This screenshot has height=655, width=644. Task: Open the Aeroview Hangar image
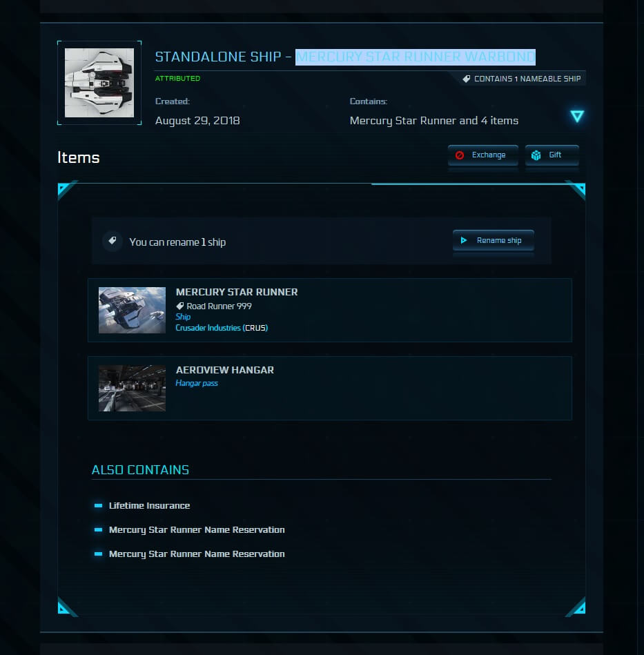click(x=132, y=388)
